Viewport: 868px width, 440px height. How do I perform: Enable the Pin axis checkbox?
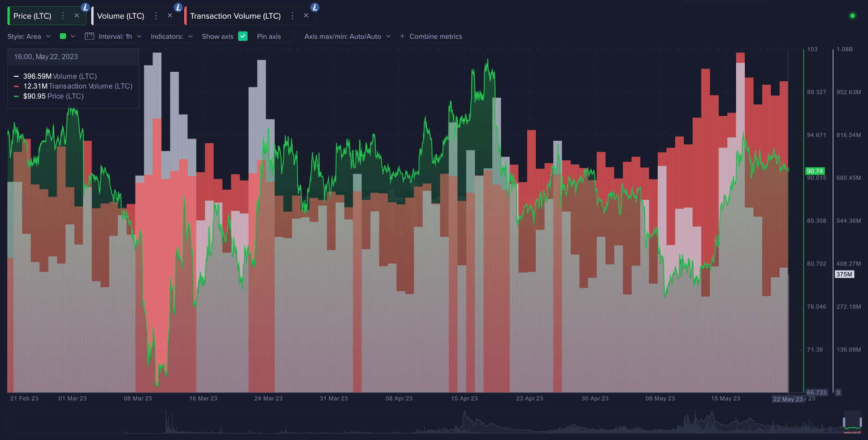[x=290, y=36]
